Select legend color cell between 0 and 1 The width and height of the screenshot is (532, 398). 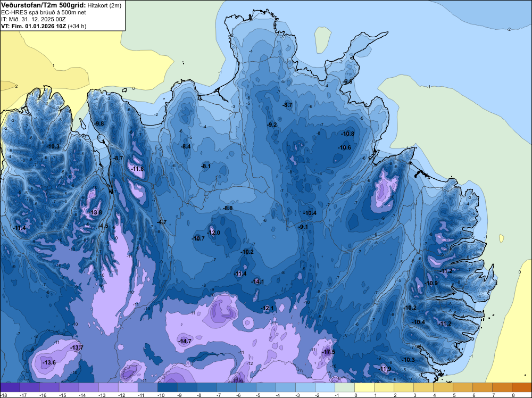click(x=364, y=387)
